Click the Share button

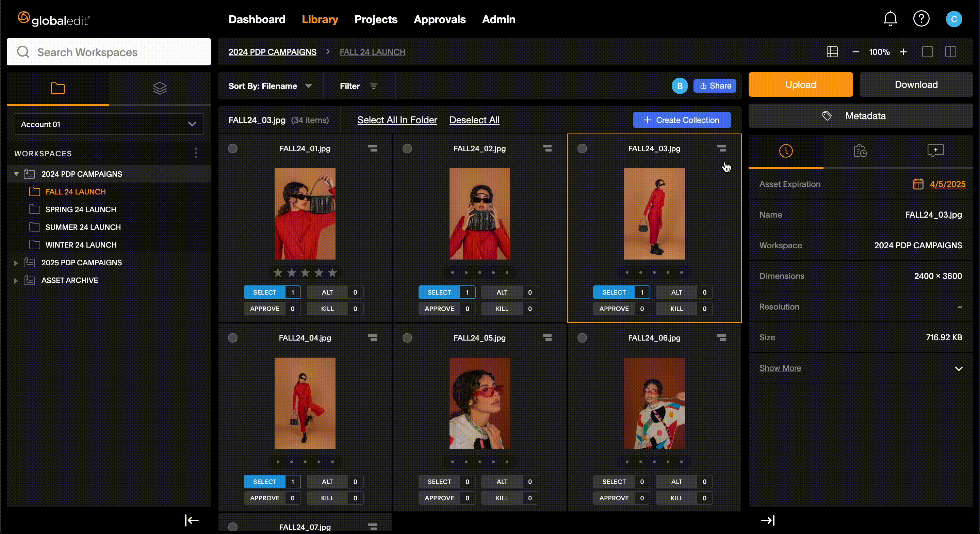[715, 86]
